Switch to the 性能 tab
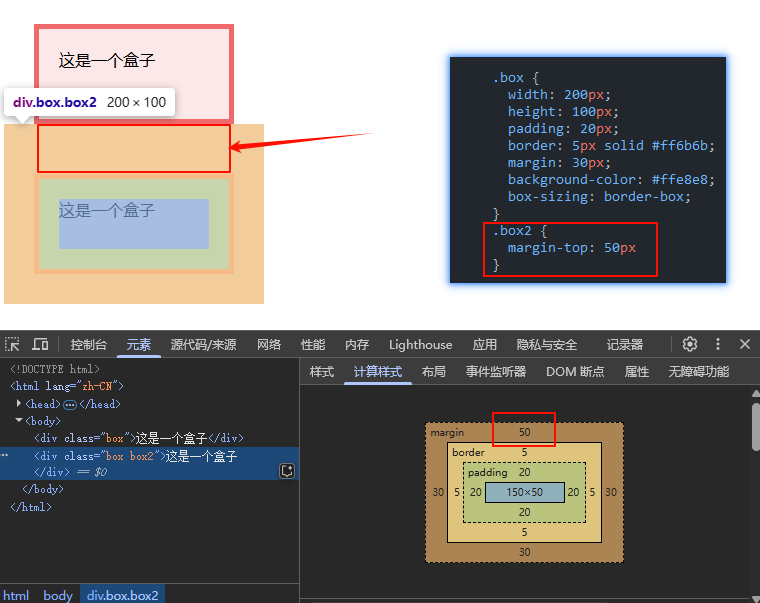 click(313, 345)
